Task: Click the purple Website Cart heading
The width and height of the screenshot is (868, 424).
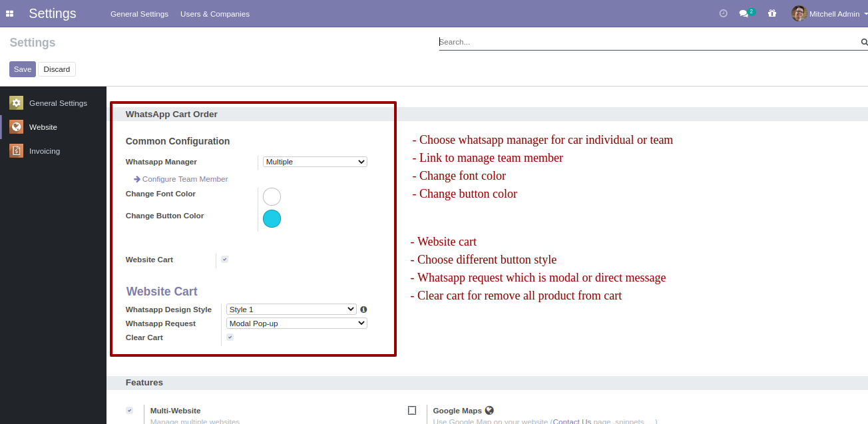Action: [x=162, y=292]
